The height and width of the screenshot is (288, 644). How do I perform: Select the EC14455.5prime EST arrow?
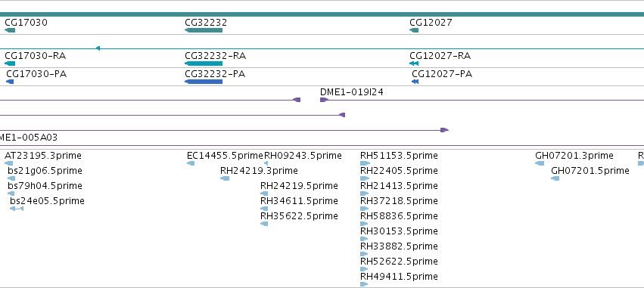[191, 163]
